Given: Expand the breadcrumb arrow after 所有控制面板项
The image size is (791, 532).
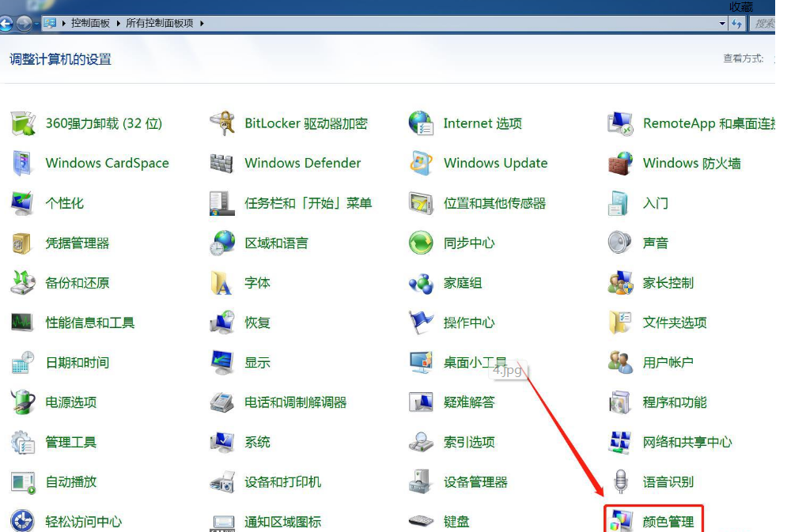Looking at the screenshot, I should pyautogui.click(x=202, y=24).
